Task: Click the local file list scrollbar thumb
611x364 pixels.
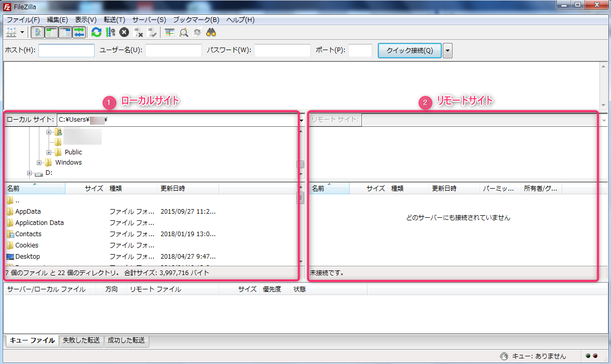Action: [x=301, y=198]
